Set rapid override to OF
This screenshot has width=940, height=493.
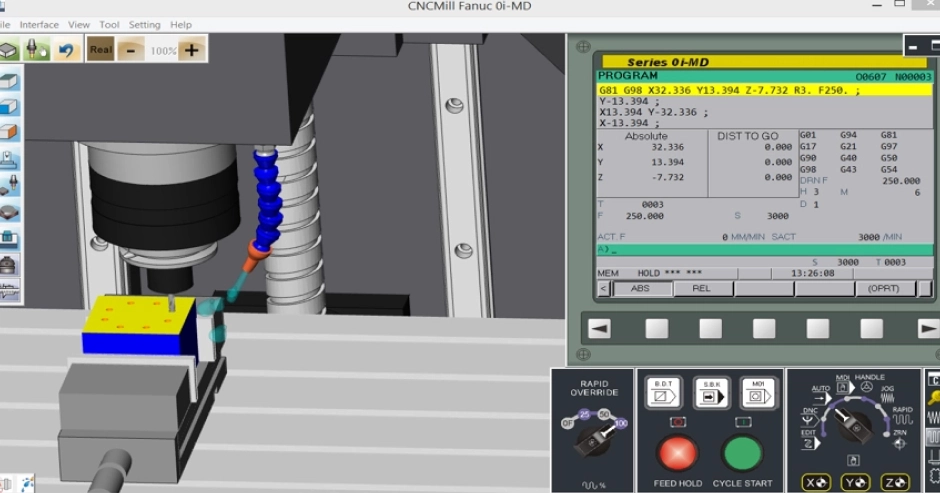pos(567,423)
